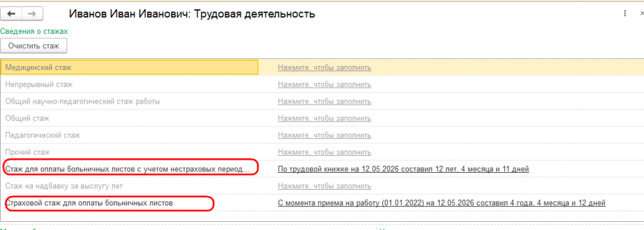Open fill link for Общий стаж
This screenshot has width=644, height=230.
(x=325, y=118)
